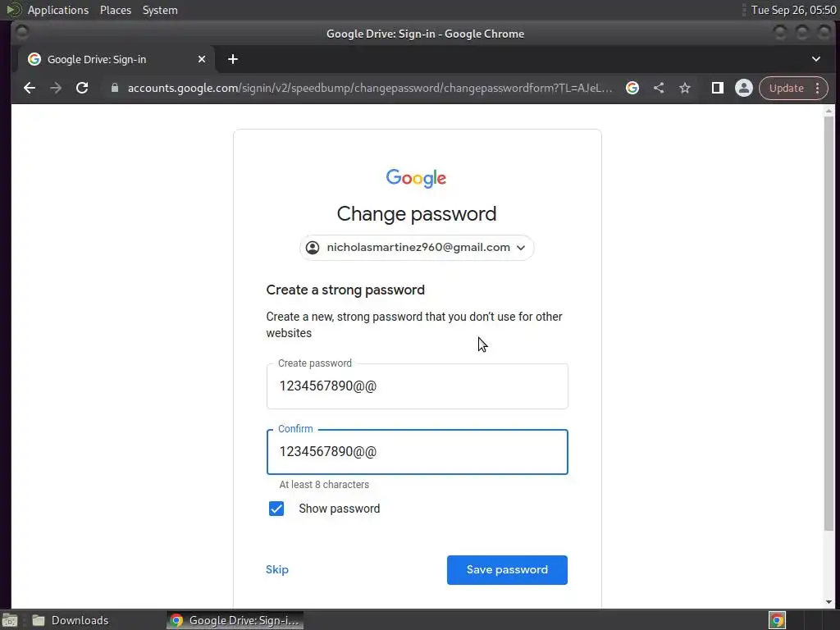Click the Chrome icon in bottom-right tray
The height and width of the screenshot is (630, 840).
(777, 620)
